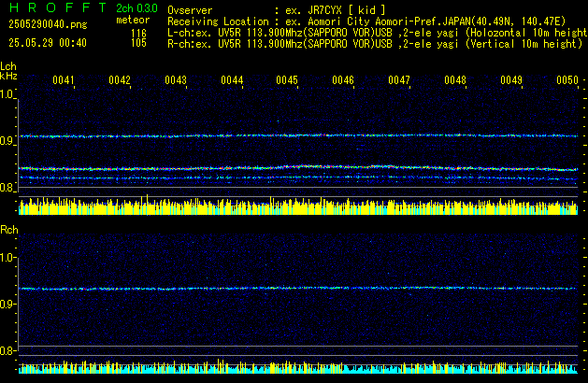588x383 pixels.
Task: Click the 0.9 frequency label on Rch axis
Action: pyautogui.click(x=7, y=304)
